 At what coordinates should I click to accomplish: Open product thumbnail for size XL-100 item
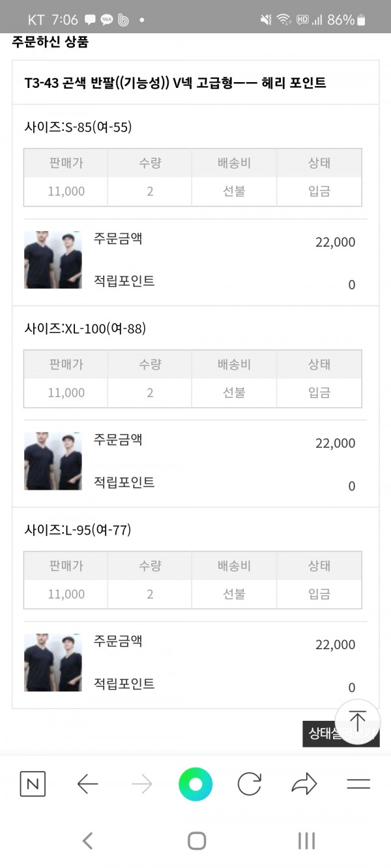click(x=53, y=461)
